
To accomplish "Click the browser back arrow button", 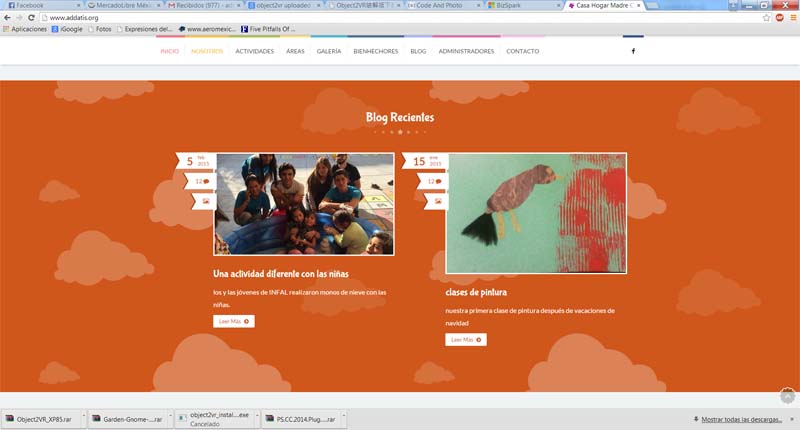I will 7,18.
